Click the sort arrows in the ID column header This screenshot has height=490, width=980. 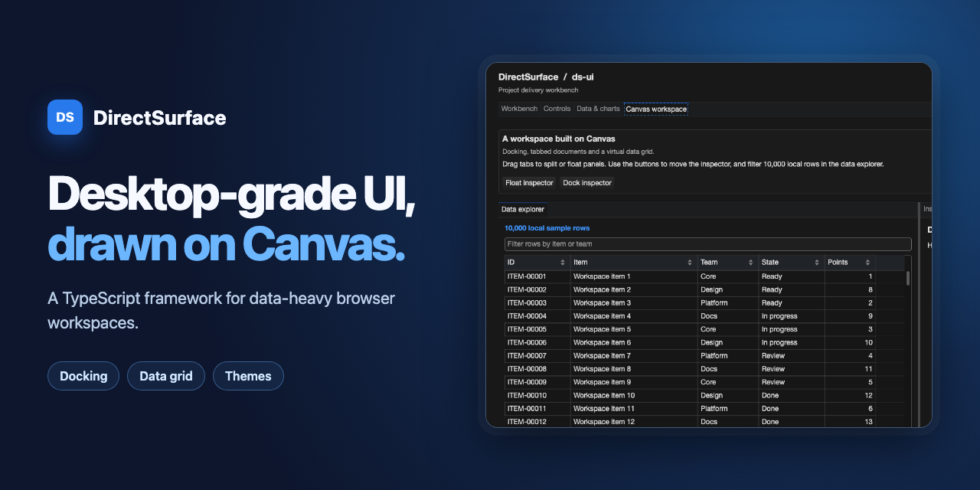click(563, 263)
